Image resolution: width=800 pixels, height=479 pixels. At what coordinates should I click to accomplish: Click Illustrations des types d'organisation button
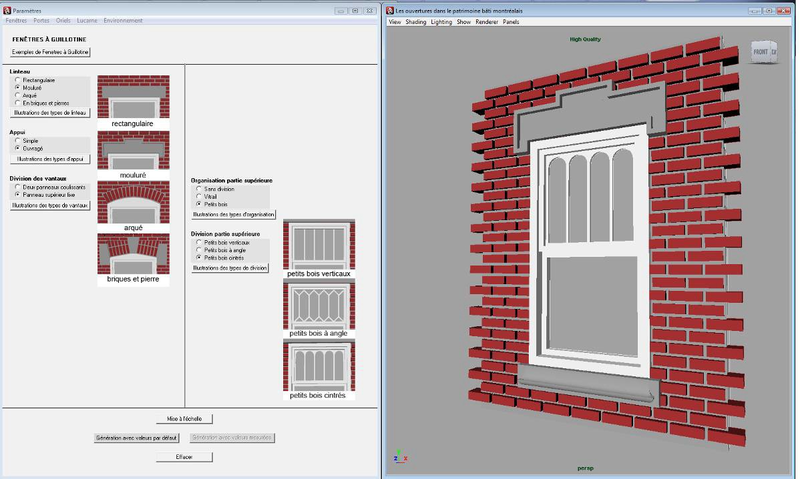click(233, 215)
